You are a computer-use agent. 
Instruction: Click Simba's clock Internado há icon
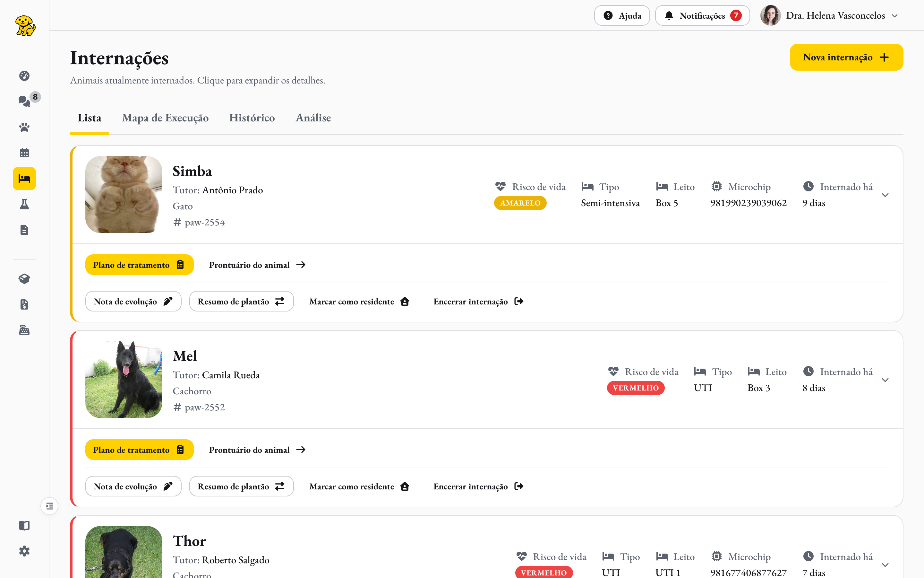point(808,187)
